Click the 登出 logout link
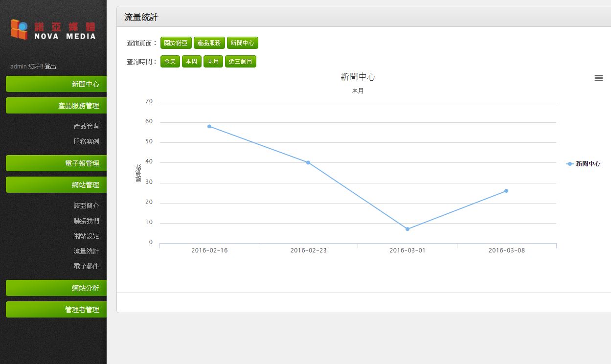Viewport: 611px width, 364px height. (50, 67)
